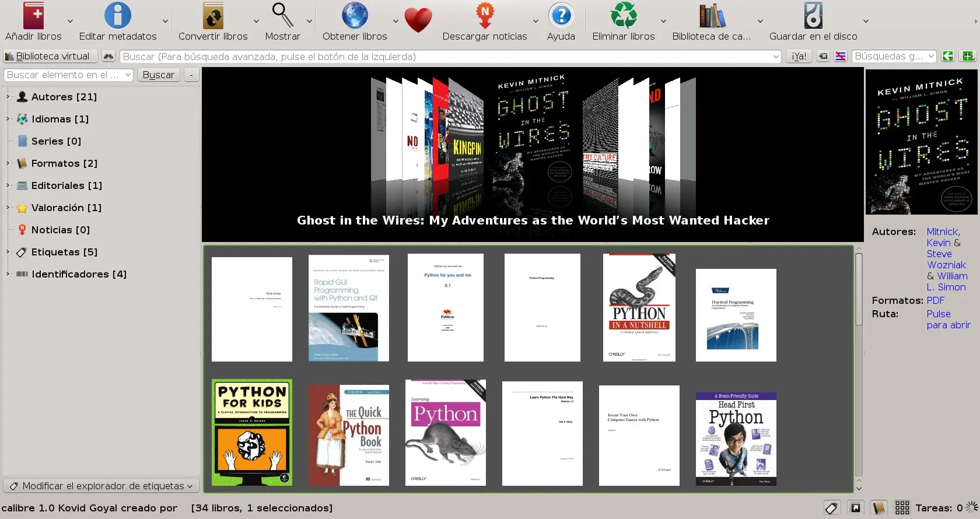Open toolbar overflow chevron at far right
The image size is (980, 519).
click(x=975, y=21)
